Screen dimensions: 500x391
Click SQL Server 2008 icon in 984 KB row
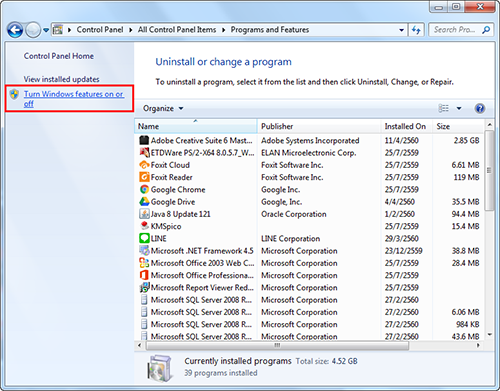[x=144, y=324]
